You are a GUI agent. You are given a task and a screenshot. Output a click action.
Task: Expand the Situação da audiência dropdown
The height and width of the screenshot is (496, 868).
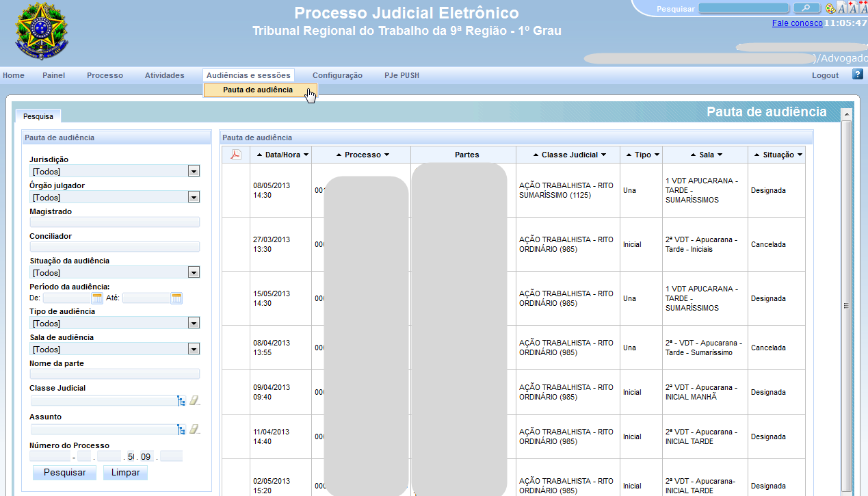click(194, 272)
